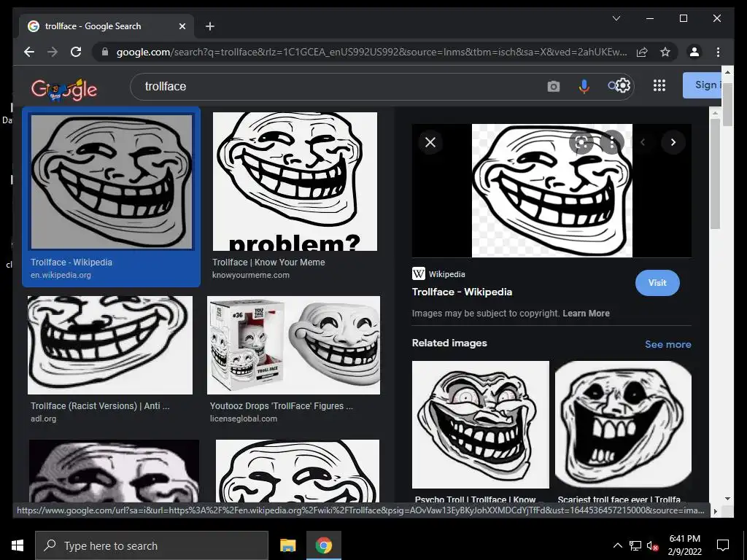
Task: Start voice search with microphone
Action: [584, 86]
